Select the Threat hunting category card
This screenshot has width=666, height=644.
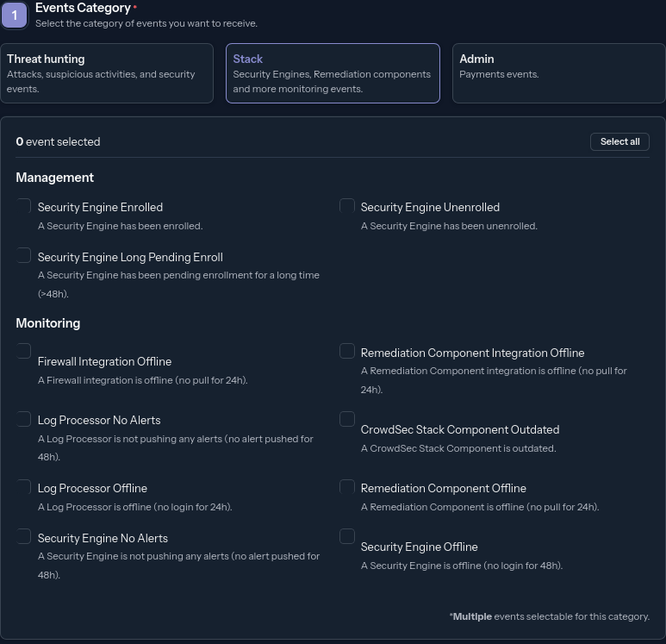pos(107,73)
